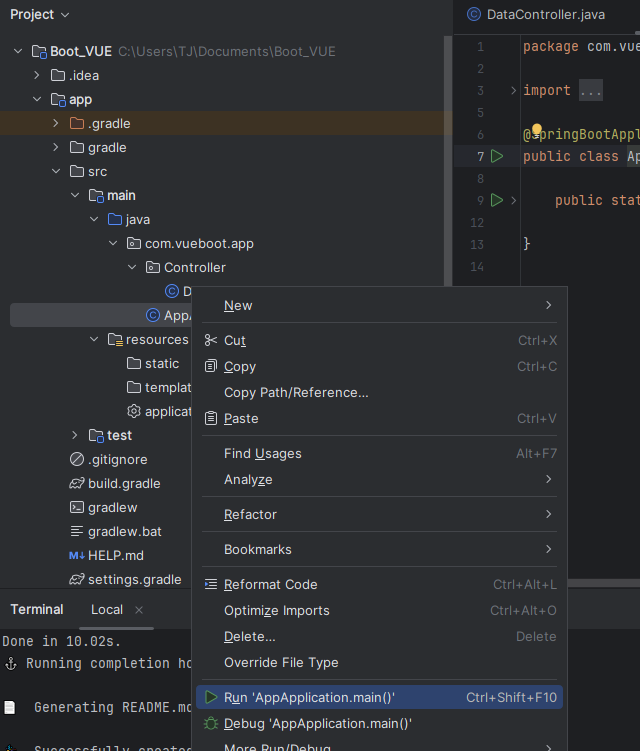
Task: Select the HELP.md file name
Action: (x=116, y=555)
